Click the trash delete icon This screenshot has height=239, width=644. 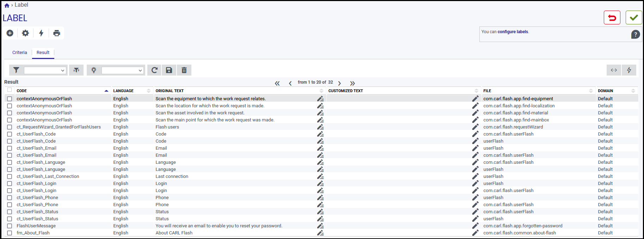coord(184,70)
